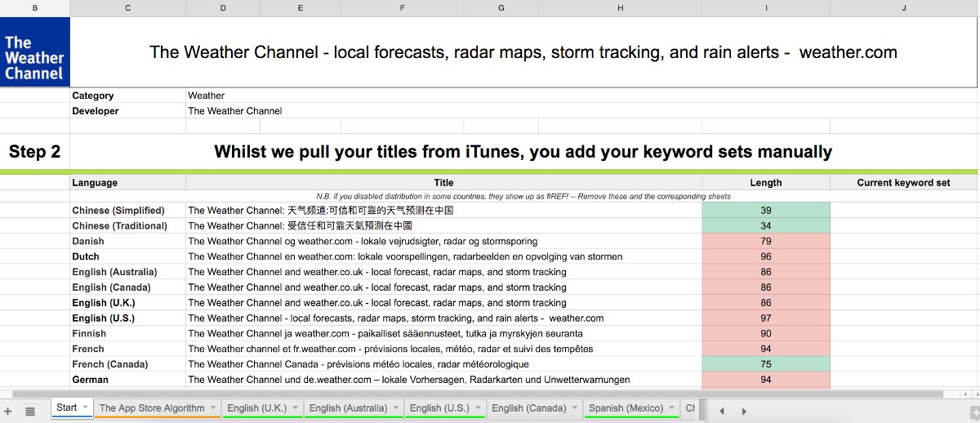This screenshot has width=980, height=423.
Task: Select the French (Canada) language cell
Action: pos(127,364)
